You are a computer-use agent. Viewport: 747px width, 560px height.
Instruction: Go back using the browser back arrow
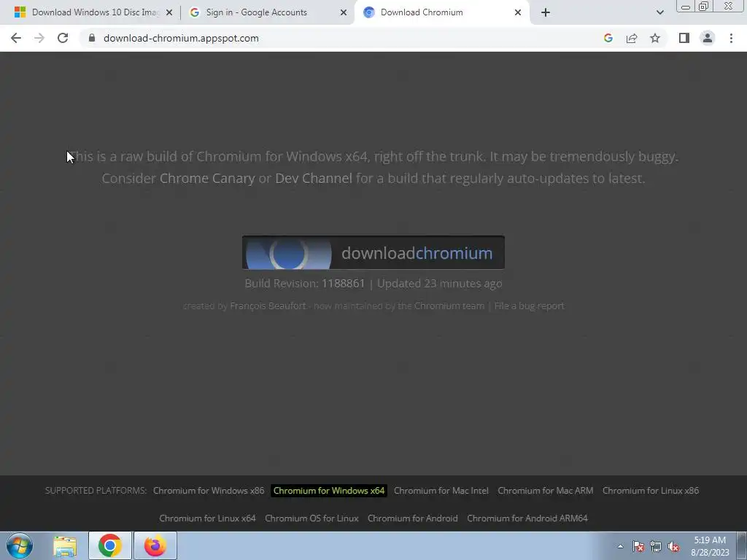16,38
